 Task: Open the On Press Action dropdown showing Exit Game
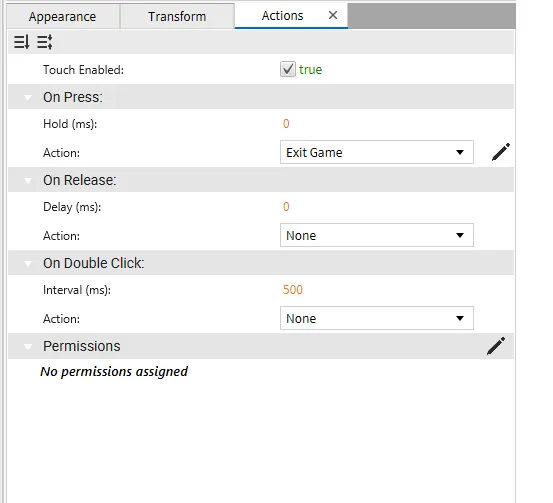click(377, 152)
